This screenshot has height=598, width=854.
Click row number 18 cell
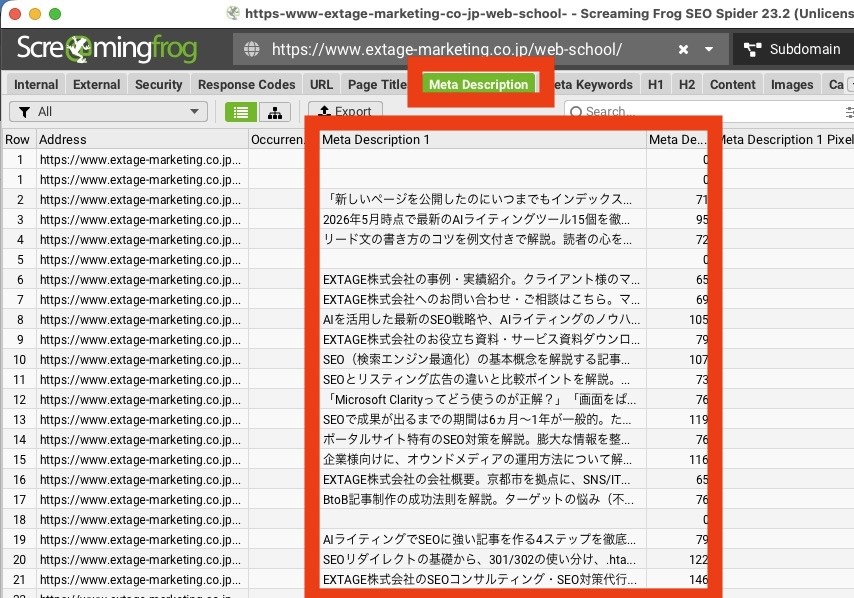click(20, 520)
